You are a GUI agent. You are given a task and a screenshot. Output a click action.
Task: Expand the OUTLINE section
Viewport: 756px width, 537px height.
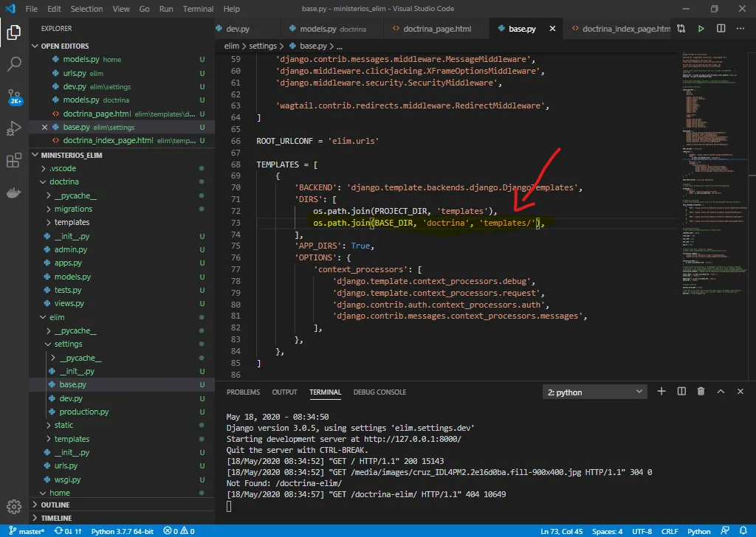(x=55, y=505)
